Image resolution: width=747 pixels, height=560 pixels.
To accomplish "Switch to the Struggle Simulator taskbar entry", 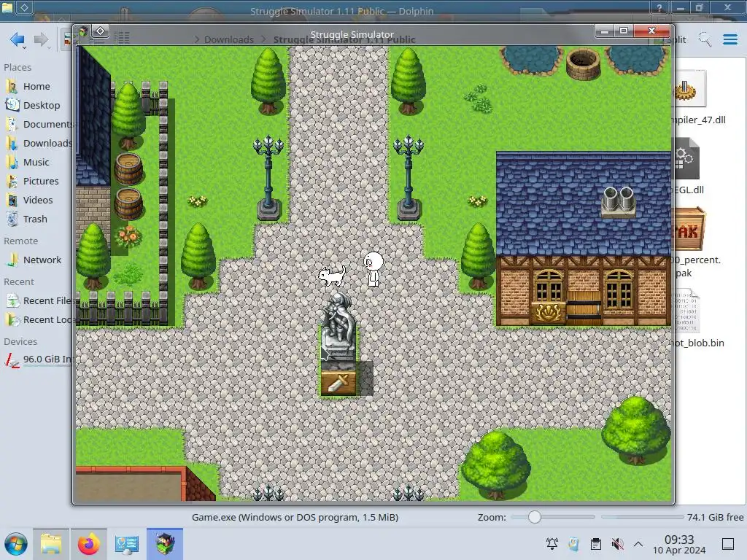I will click(x=165, y=544).
